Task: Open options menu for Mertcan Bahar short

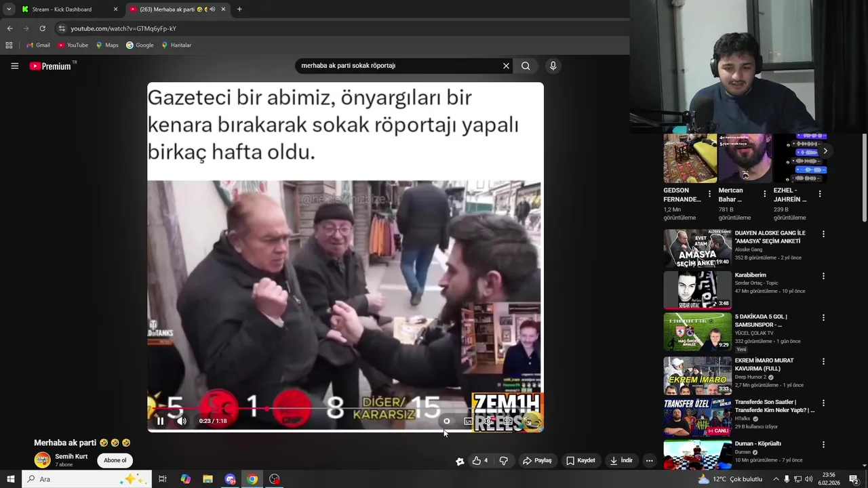Action: (764, 194)
